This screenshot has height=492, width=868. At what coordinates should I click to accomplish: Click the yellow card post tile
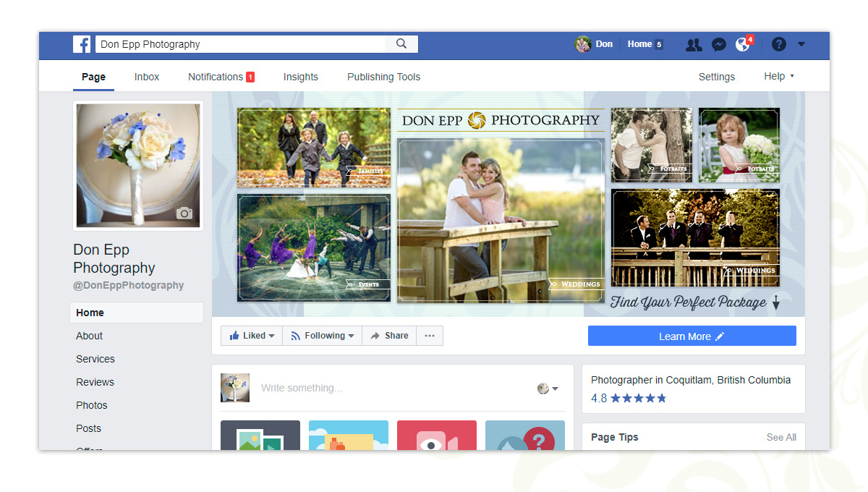click(x=349, y=436)
